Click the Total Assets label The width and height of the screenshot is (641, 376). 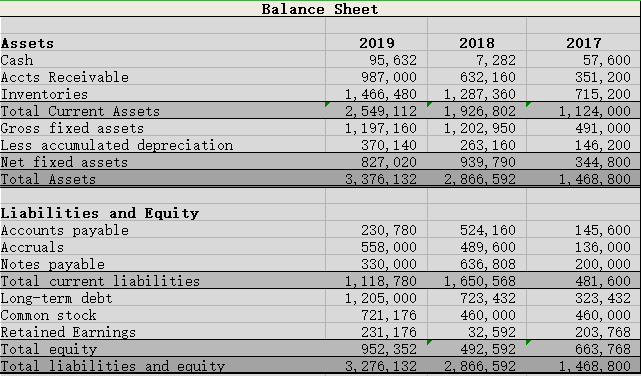[48, 179]
